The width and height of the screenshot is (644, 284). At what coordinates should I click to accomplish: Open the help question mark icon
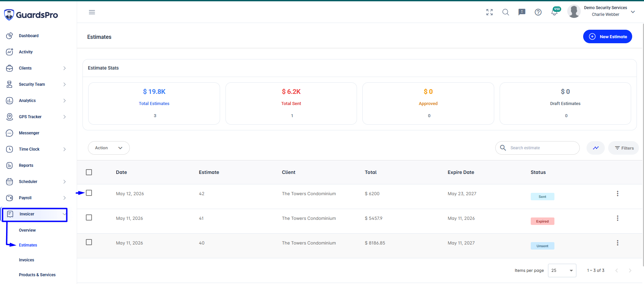point(538,12)
